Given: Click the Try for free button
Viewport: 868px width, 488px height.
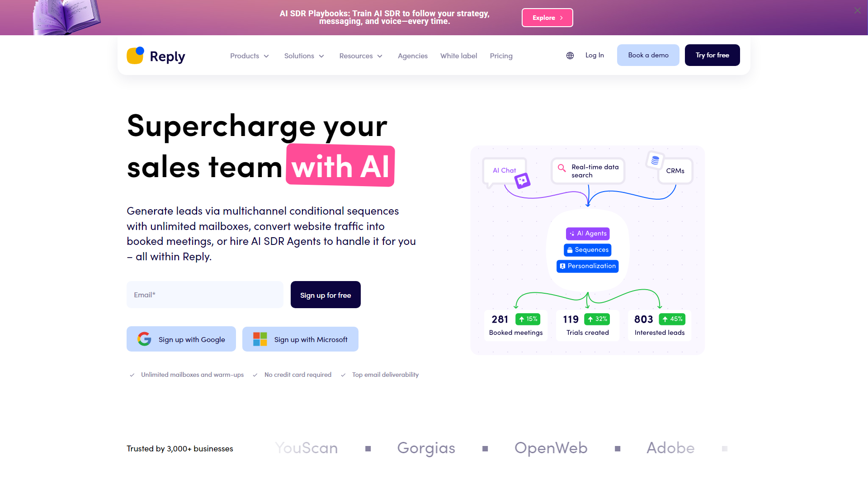Looking at the screenshot, I should 712,55.
